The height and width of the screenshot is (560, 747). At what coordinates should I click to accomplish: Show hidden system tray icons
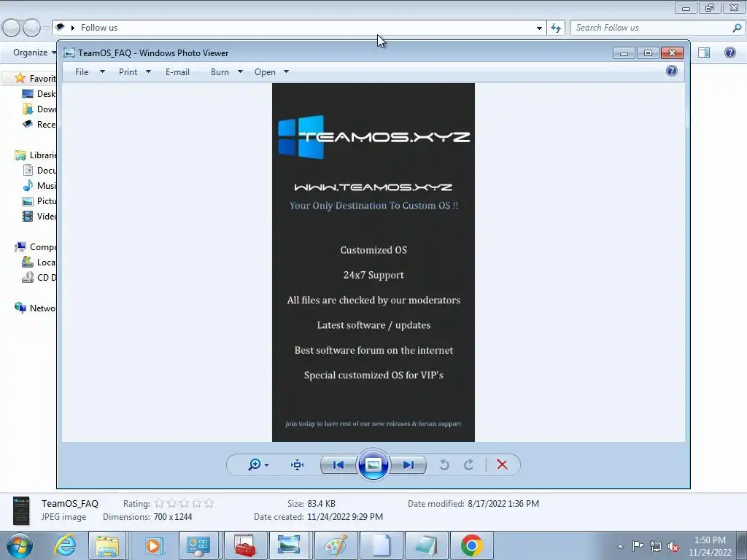[x=620, y=546]
